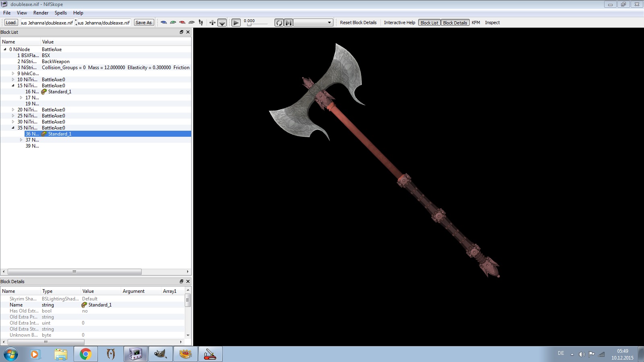Open the Spells menu
Screen dimensions: 644x362
[61, 13]
